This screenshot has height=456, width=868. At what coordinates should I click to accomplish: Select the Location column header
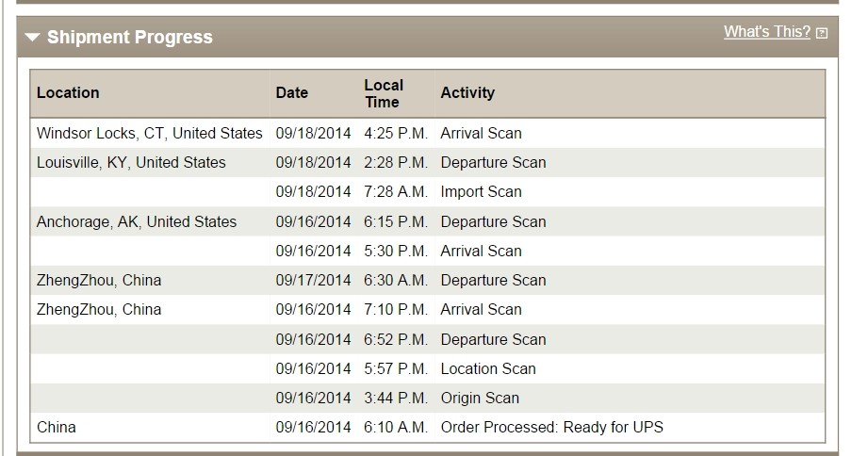coord(68,92)
